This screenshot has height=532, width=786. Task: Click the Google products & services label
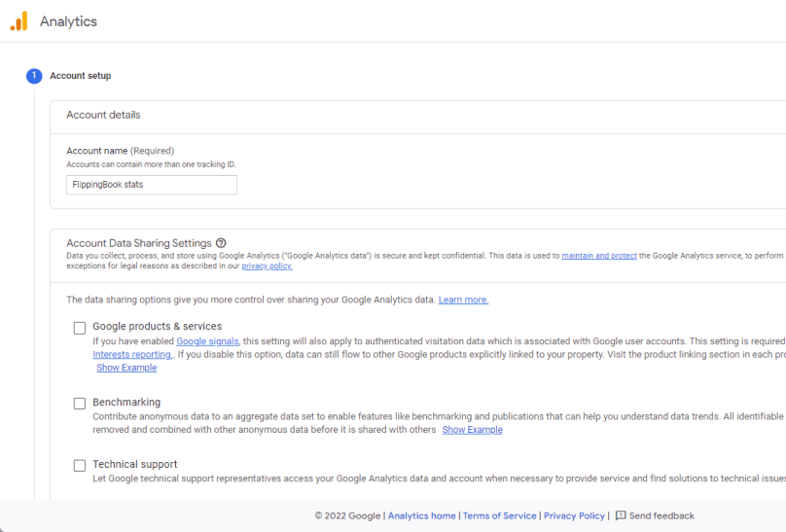157,326
